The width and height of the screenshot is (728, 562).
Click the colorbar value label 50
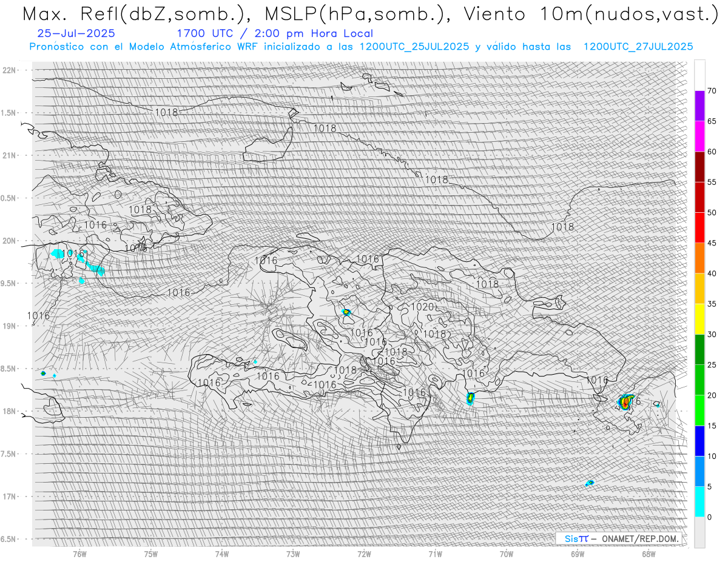(x=712, y=213)
